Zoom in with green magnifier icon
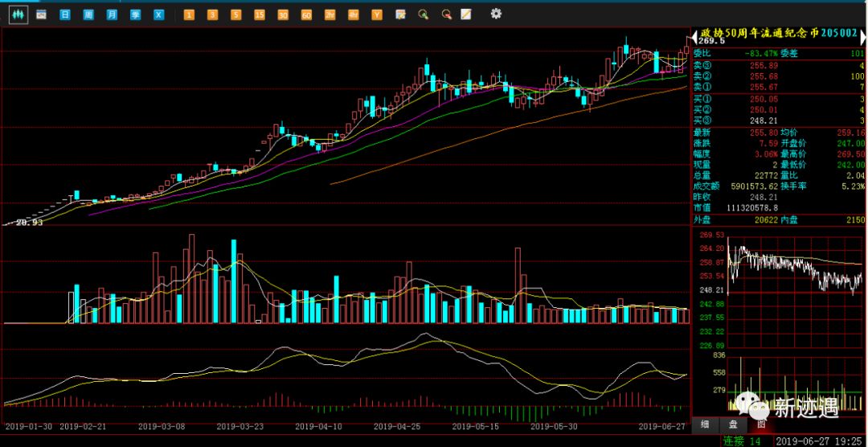 click(x=424, y=15)
